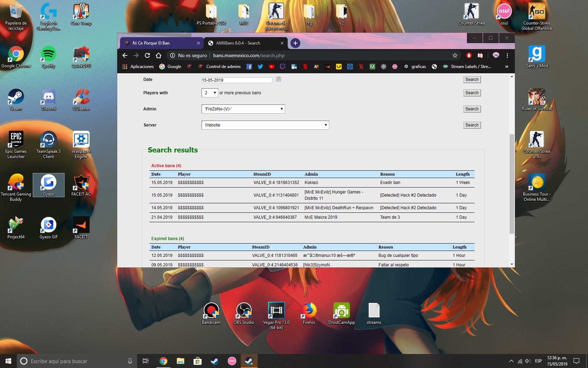Open the osu! desktop shortcut
This screenshot has height=368, width=588.
click(504, 14)
